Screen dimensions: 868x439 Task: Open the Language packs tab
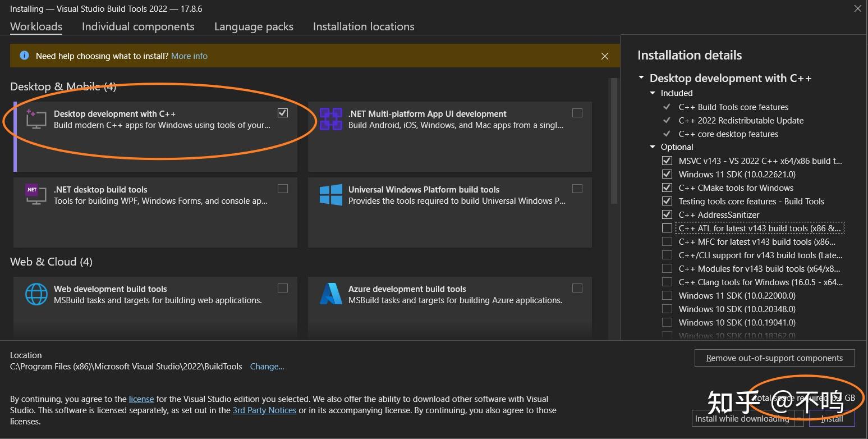[x=254, y=26]
